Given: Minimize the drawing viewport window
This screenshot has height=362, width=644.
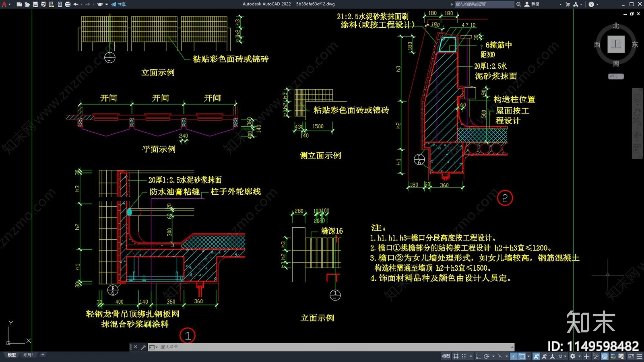Looking at the screenshot, I should [x=625, y=14].
